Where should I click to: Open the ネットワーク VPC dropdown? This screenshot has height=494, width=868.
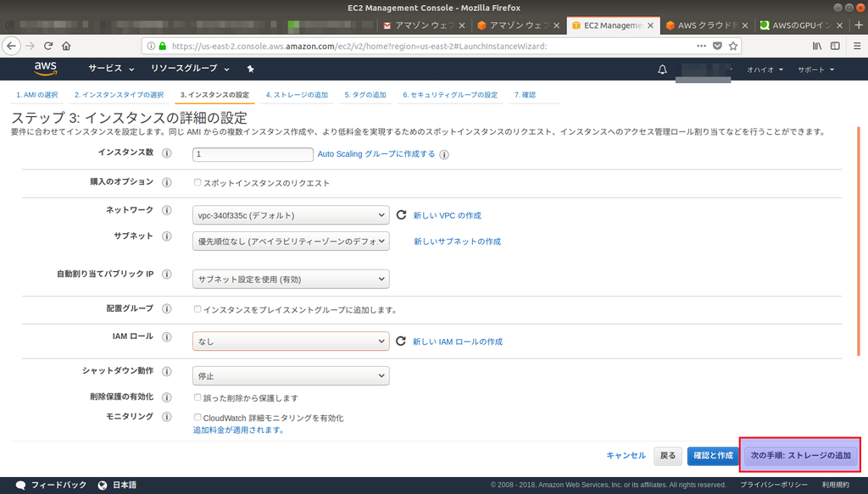(291, 215)
